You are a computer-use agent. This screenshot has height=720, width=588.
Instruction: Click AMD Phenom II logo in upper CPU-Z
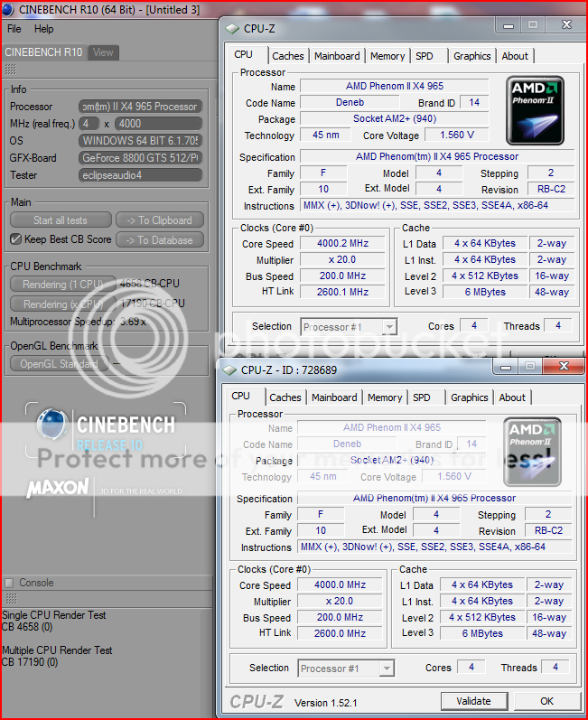click(535, 110)
